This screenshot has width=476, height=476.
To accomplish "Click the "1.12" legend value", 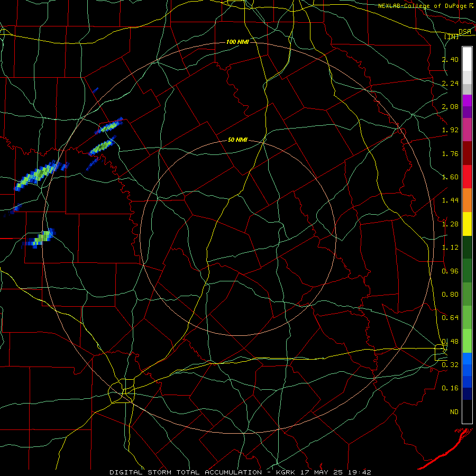I will point(450,248).
